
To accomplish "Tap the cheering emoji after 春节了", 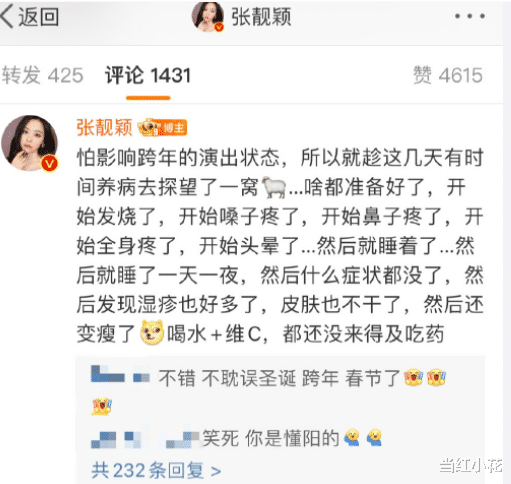I will point(413,377).
